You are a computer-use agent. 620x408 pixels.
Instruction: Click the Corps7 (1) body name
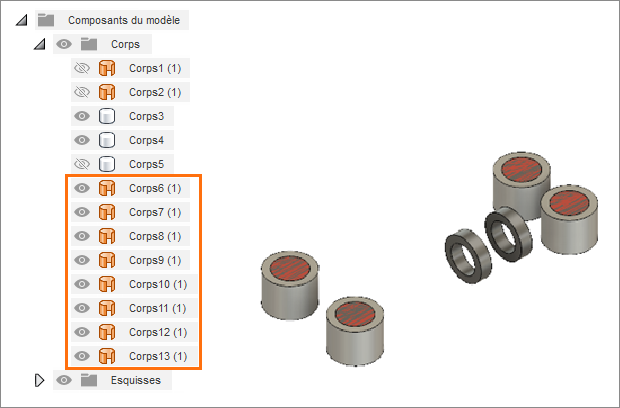(155, 212)
